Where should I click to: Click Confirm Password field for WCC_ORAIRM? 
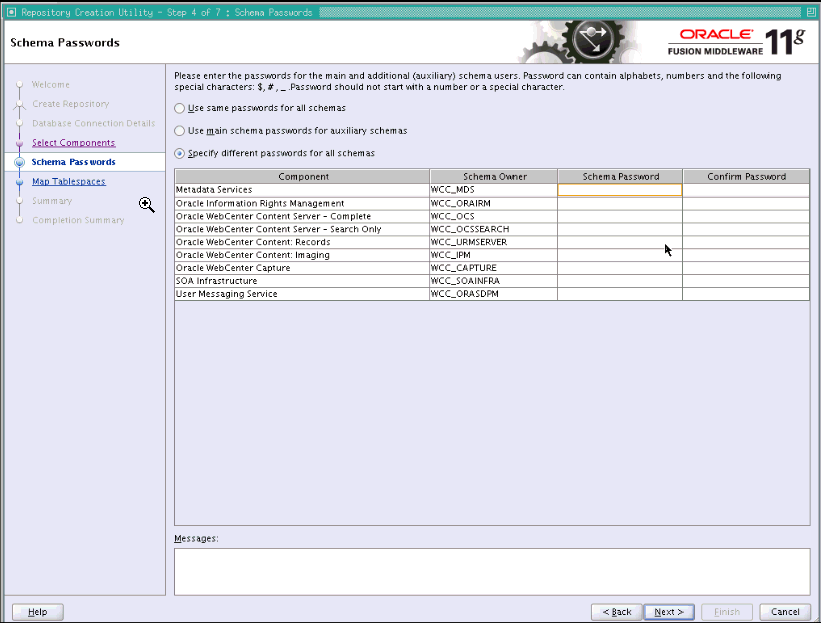pos(746,203)
